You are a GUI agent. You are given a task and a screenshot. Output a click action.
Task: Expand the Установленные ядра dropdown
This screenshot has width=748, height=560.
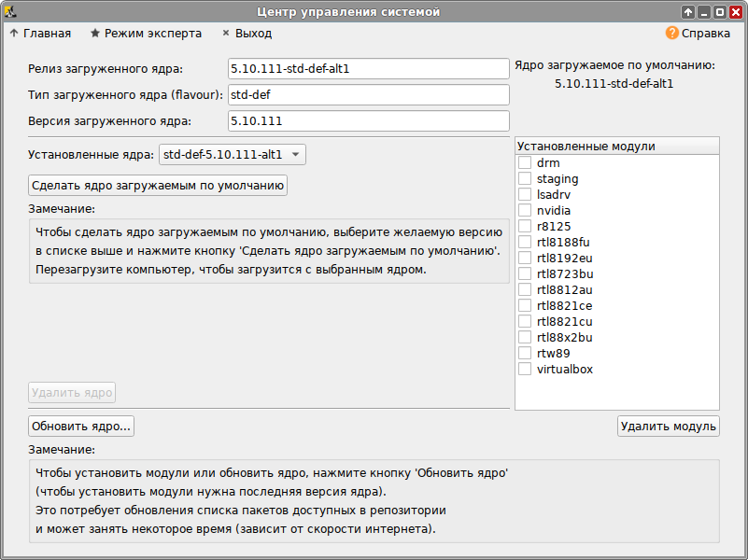pos(233,155)
